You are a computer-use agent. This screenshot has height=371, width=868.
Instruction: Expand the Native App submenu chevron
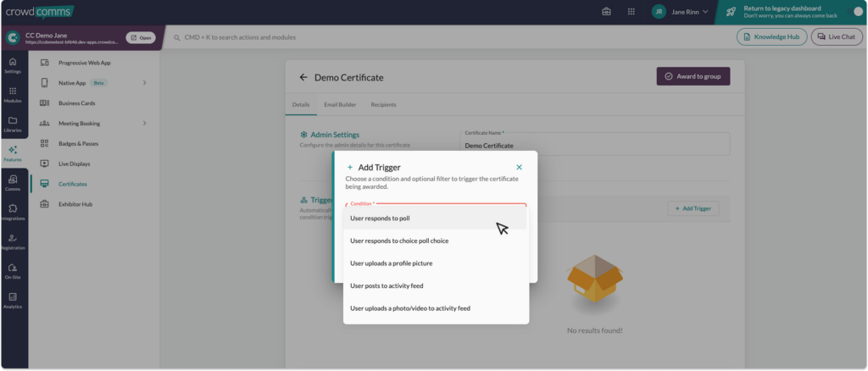[145, 83]
